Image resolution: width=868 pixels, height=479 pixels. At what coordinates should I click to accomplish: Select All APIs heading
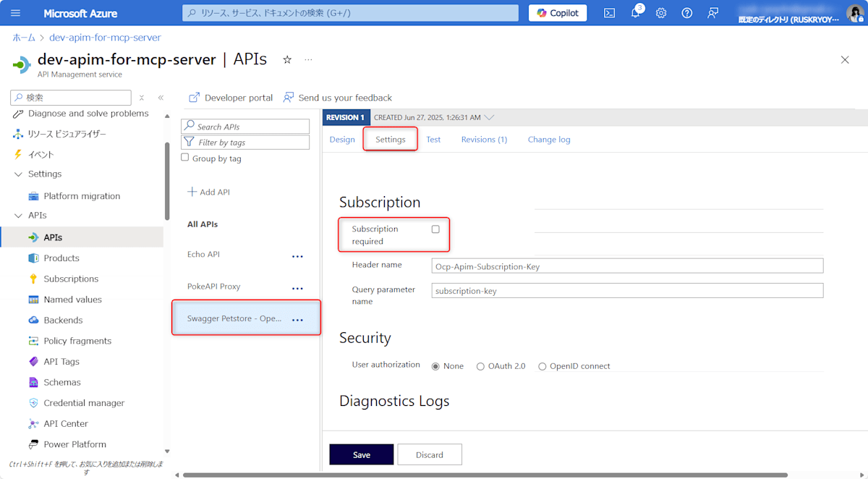tap(203, 224)
